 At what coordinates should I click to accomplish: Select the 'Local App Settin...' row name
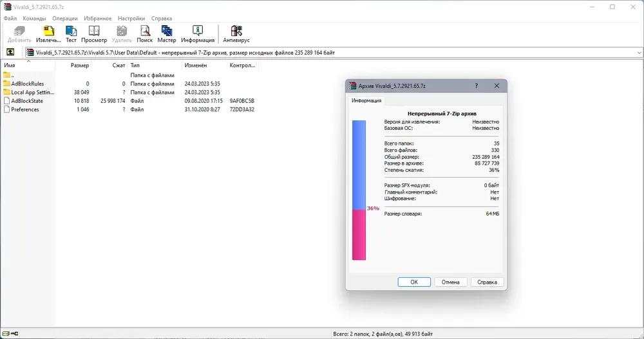coord(32,93)
